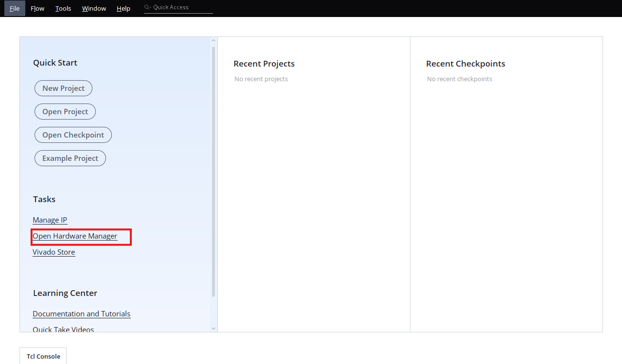Click the Quick Start panel vertical scrollbar

[213, 171]
